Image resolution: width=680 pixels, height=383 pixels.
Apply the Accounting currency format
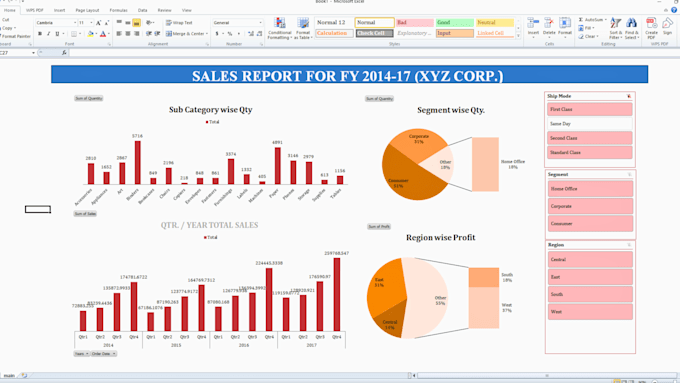point(217,33)
